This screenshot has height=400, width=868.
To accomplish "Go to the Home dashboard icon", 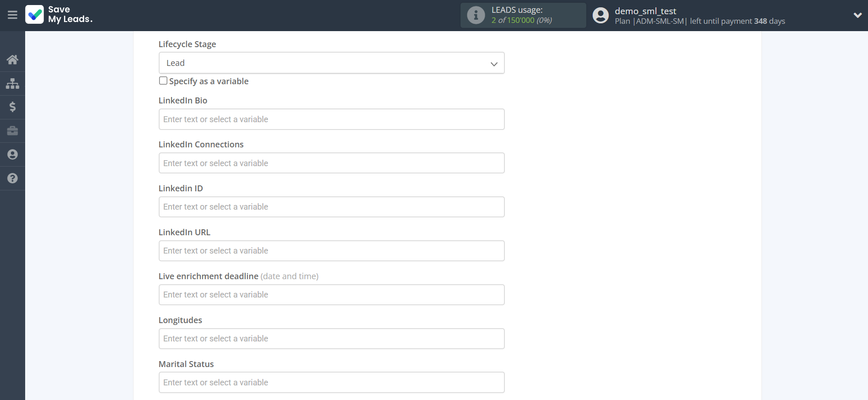I will [12, 59].
